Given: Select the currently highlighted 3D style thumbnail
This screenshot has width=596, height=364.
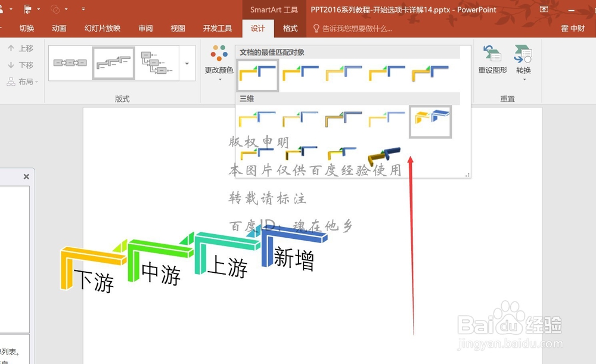Looking at the screenshot, I should pos(430,121).
